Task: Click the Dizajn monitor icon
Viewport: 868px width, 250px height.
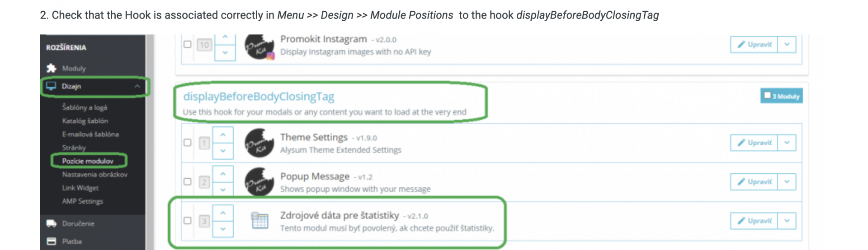Action: 51,86
